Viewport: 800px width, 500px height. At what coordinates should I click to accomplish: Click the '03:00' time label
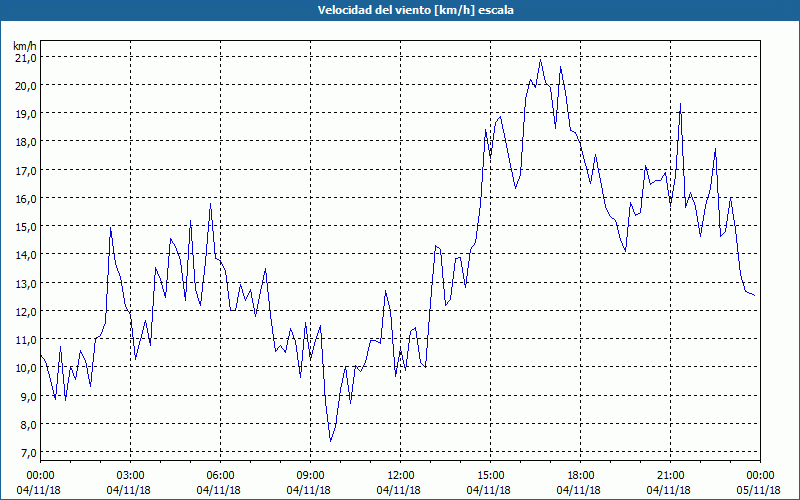tap(131, 476)
